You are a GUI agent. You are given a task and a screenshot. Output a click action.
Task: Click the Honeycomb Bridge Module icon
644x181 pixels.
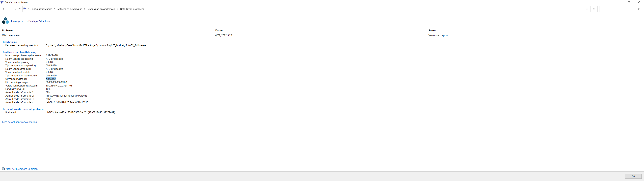(5, 21)
